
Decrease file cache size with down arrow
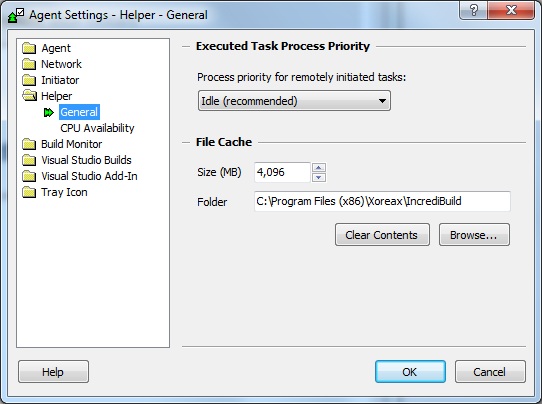(319, 177)
